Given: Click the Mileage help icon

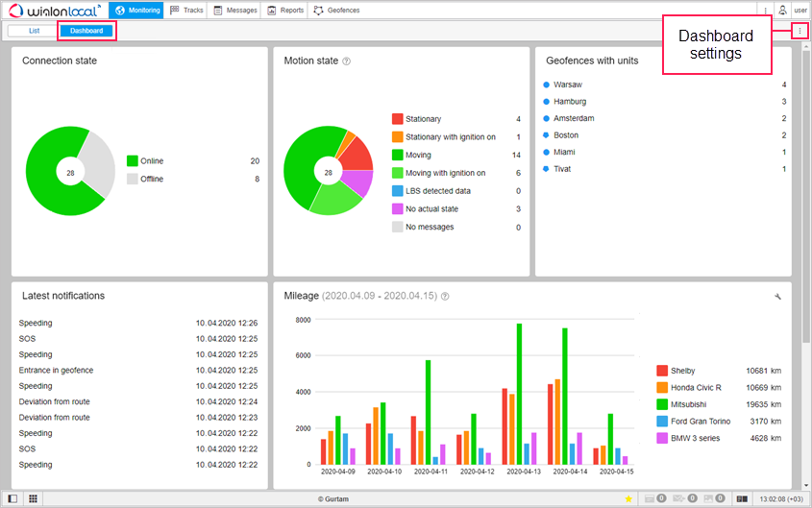Looking at the screenshot, I should (445, 297).
